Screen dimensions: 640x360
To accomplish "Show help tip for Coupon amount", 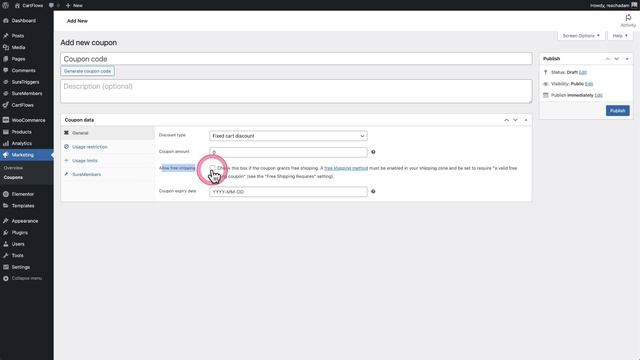I will pos(373,152).
